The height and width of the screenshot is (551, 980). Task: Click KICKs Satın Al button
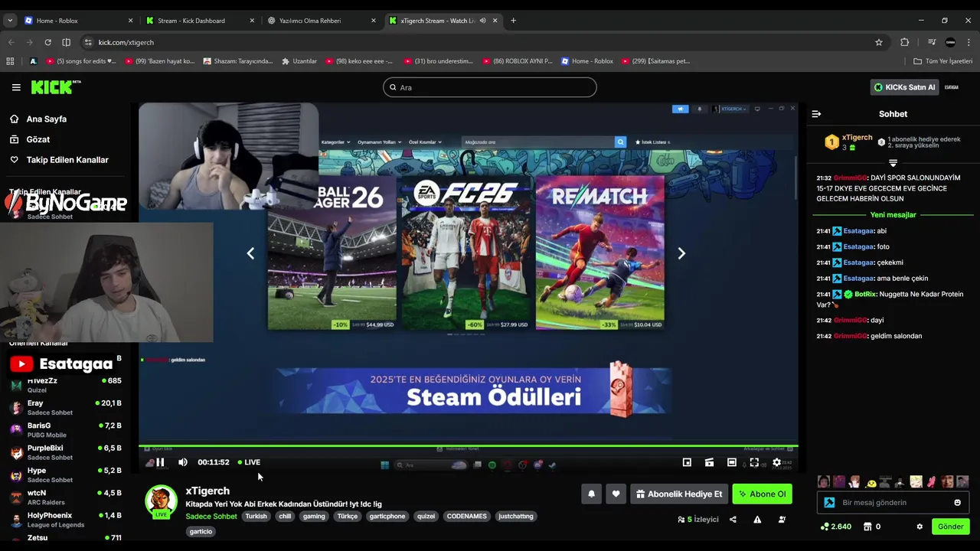[x=904, y=87]
